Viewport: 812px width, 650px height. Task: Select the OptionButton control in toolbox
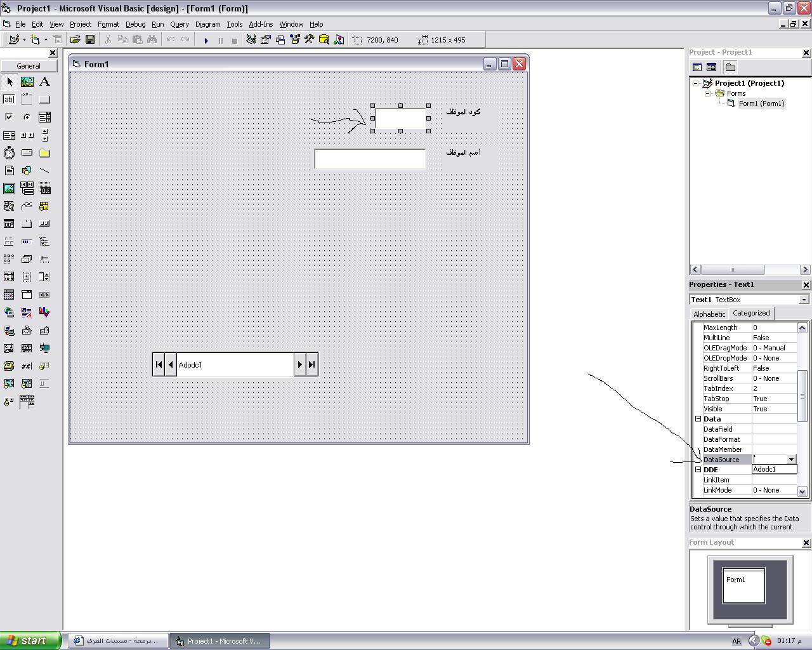(27, 117)
